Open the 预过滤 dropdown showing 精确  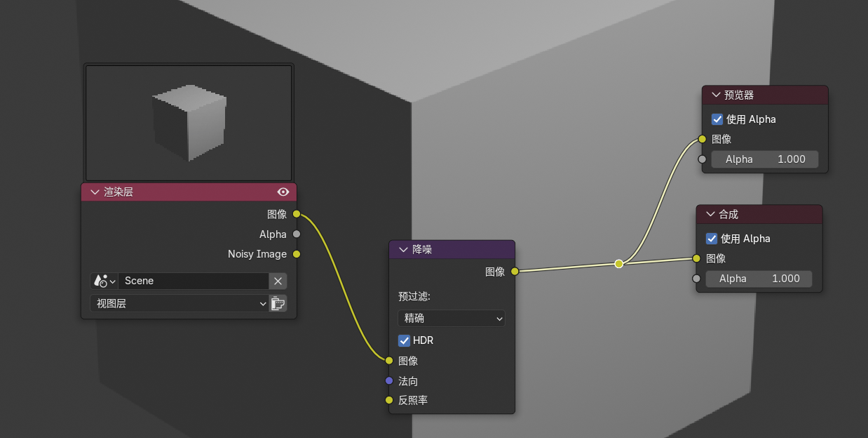tap(451, 318)
